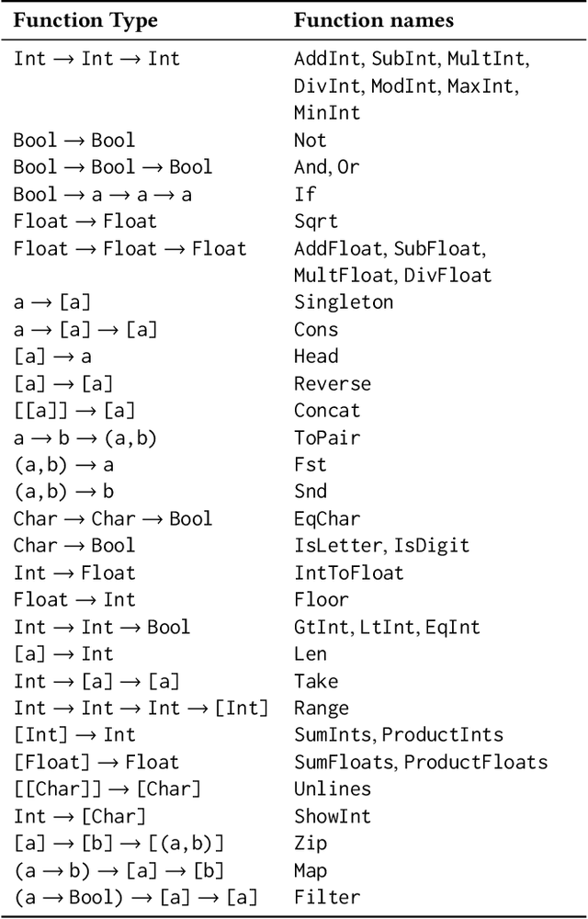588x919 pixels.
Task: Click the type signature for Filter
Action: [x=135, y=897]
